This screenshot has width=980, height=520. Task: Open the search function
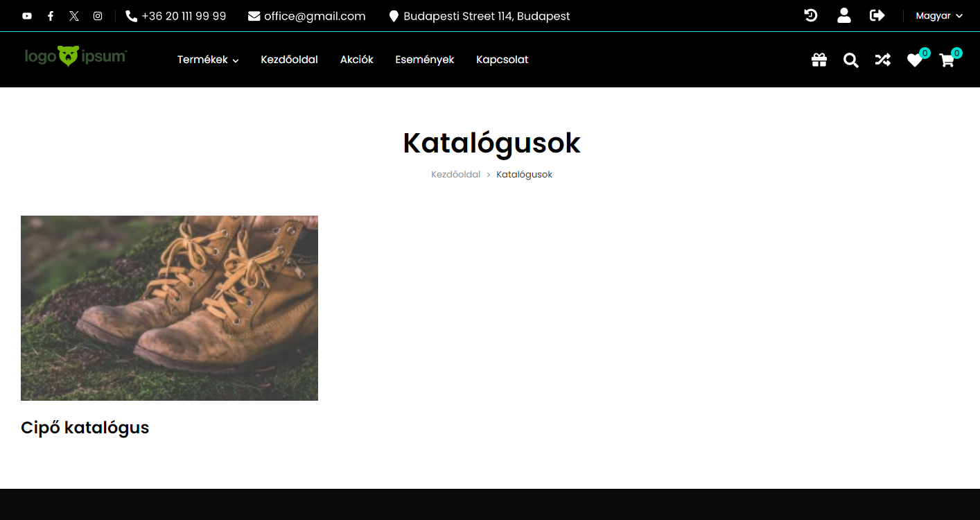click(850, 60)
